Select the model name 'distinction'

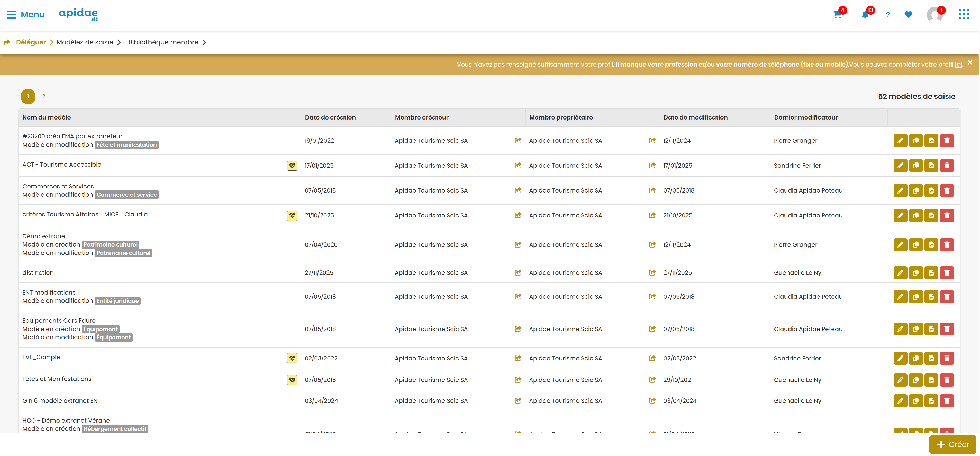point(38,273)
